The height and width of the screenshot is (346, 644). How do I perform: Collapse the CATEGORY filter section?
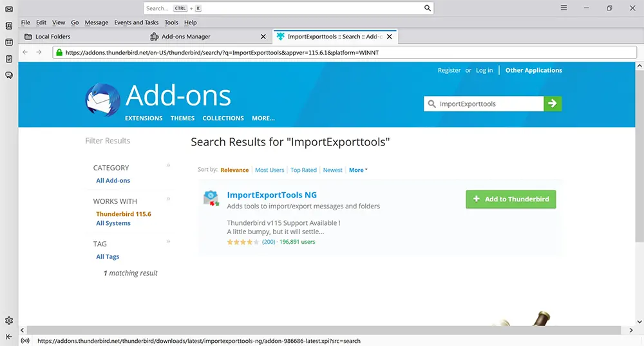pos(168,166)
